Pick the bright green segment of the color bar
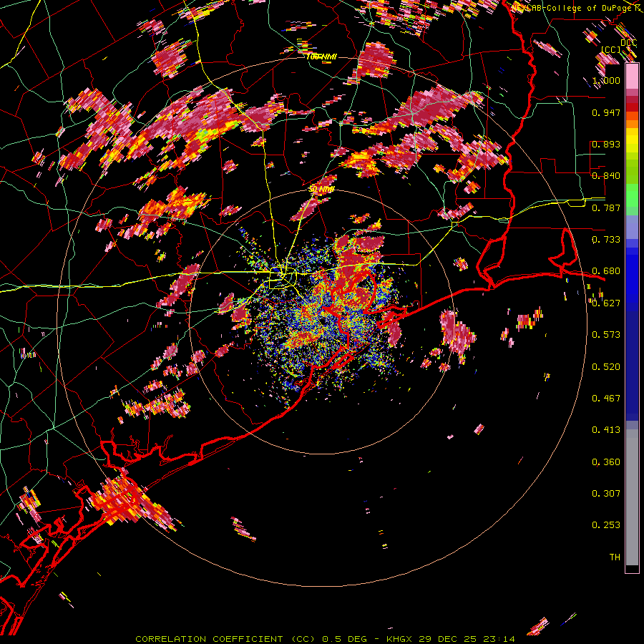 [x=632, y=194]
